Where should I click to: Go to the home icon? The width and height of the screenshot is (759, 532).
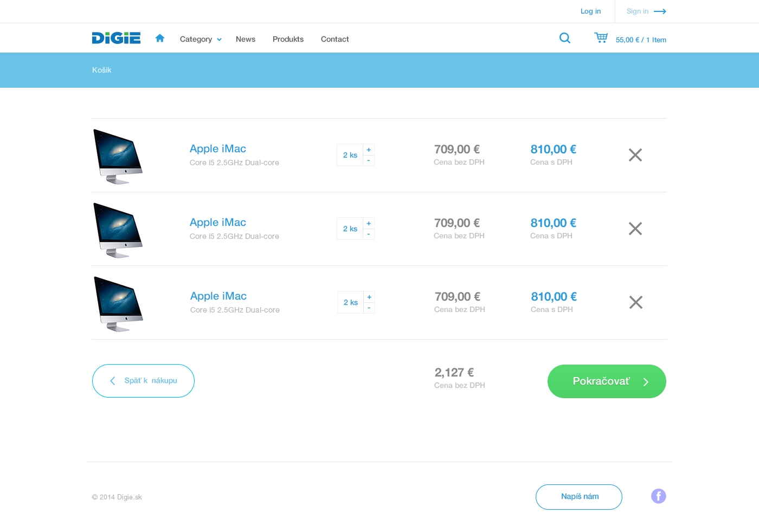159,38
